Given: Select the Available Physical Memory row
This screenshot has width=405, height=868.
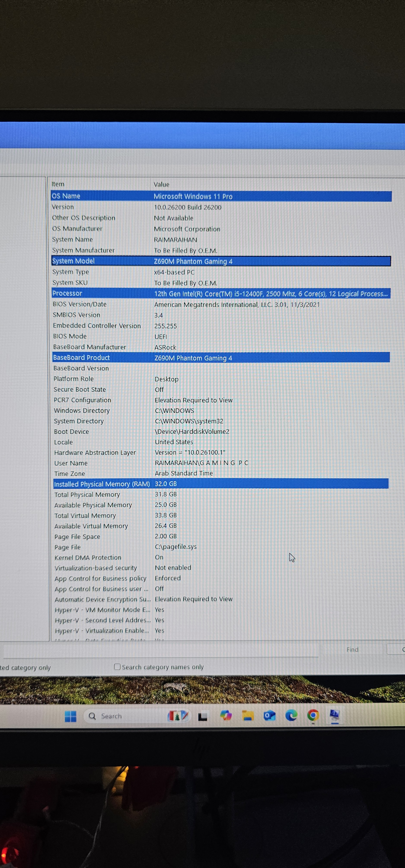Looking at the screenshot, I should tap(221, 505).
